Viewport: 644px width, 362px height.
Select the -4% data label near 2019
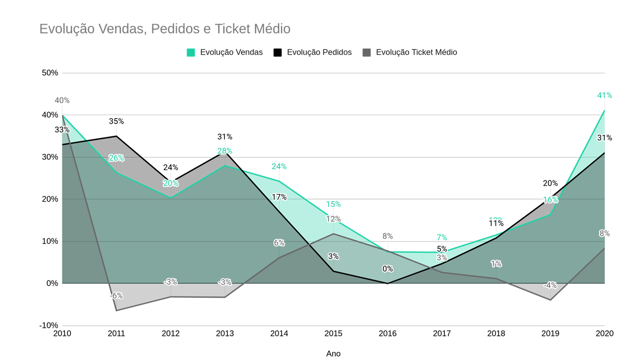click(550, 285)
